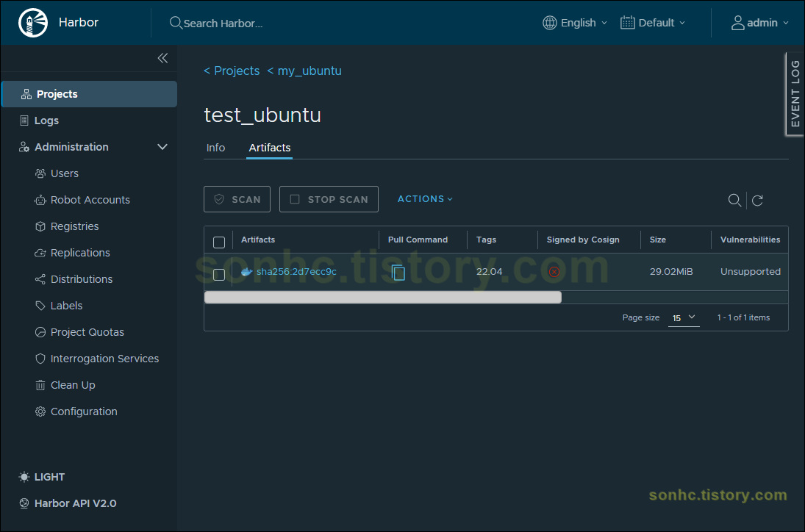Click the Registries cube icon
The width and height of the screenshot is (805, 532).
40,226
